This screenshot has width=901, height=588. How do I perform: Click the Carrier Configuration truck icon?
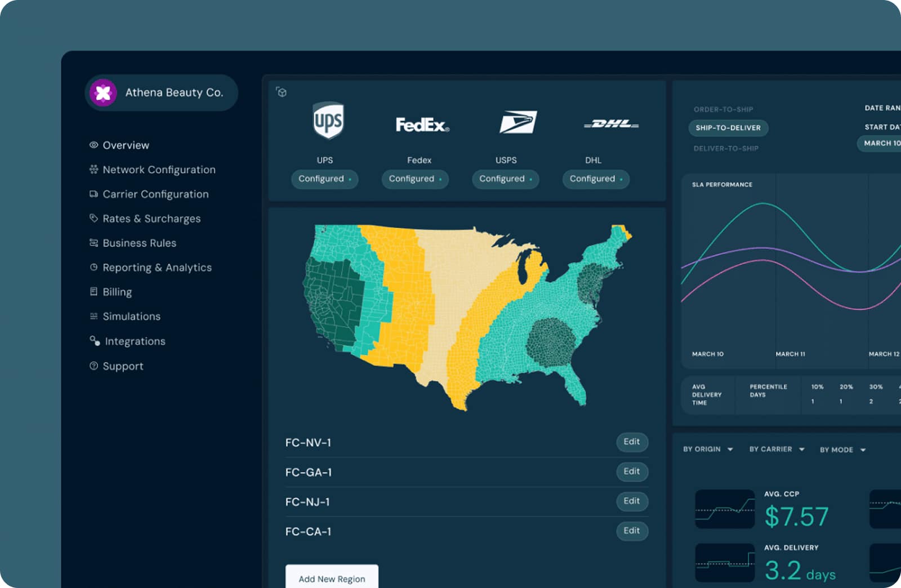pyautogui.click(x=93, y=194)
